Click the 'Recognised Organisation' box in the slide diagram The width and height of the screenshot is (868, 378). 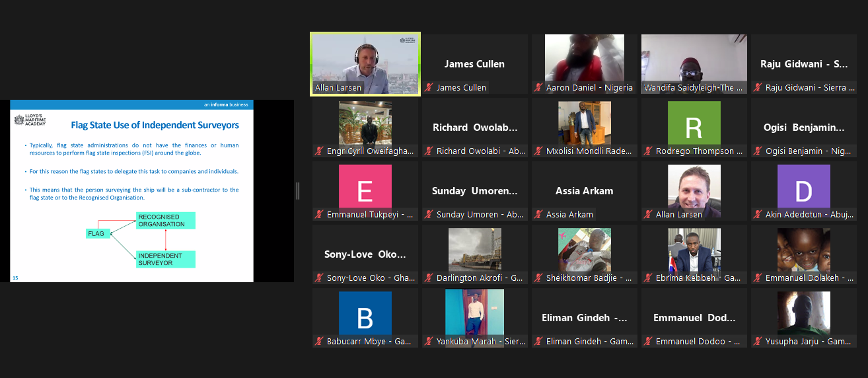click(x=165, y=221)
